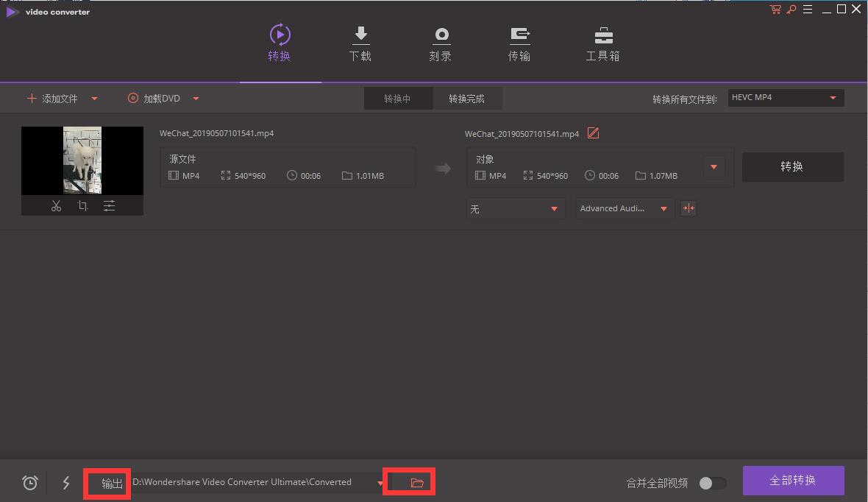Screen dimensions: 868x502
Task: Click the WeChat video thumbnail preview
Action: [x=82, y=160]
